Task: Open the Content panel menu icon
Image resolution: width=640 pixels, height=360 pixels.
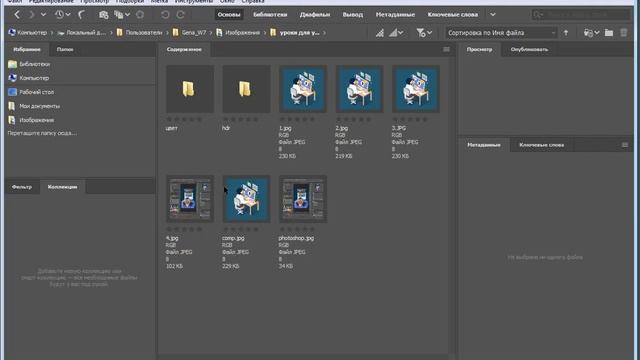Action: click(x=446, y=49)
